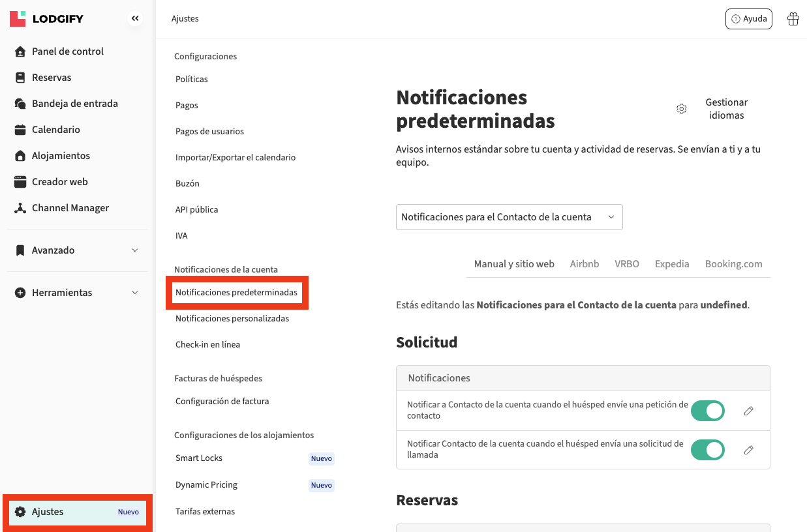Toggle off petición de contacto notification
The image size is (807, 532).
pyautogui.click(x=708, y=411)
